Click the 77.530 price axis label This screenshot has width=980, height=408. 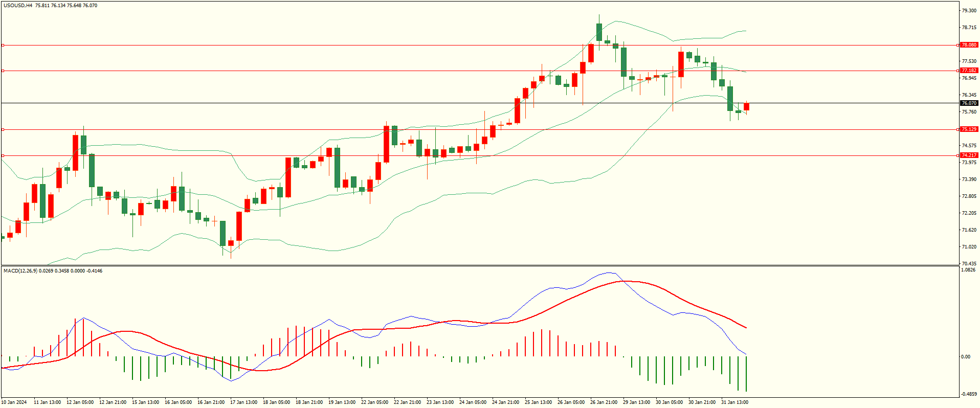click(969, 61)
